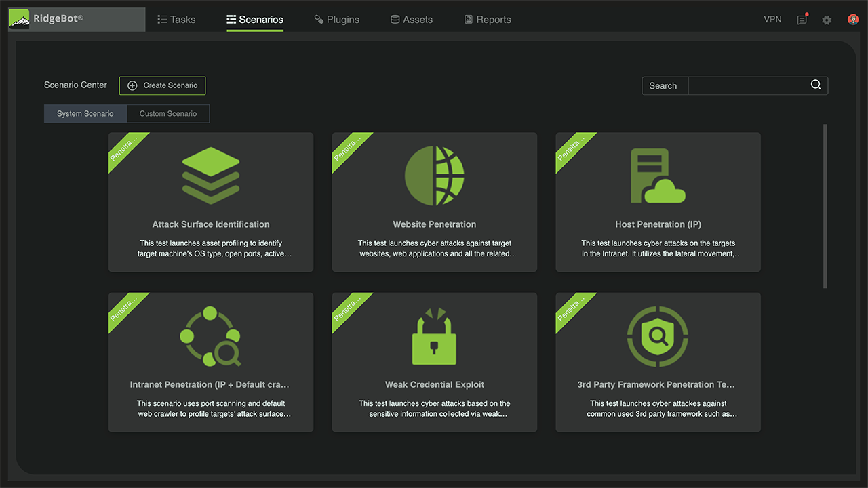Click the 3rd Party Framework shield icon
The image size is (868, 488).
click(x=657, y=336)
